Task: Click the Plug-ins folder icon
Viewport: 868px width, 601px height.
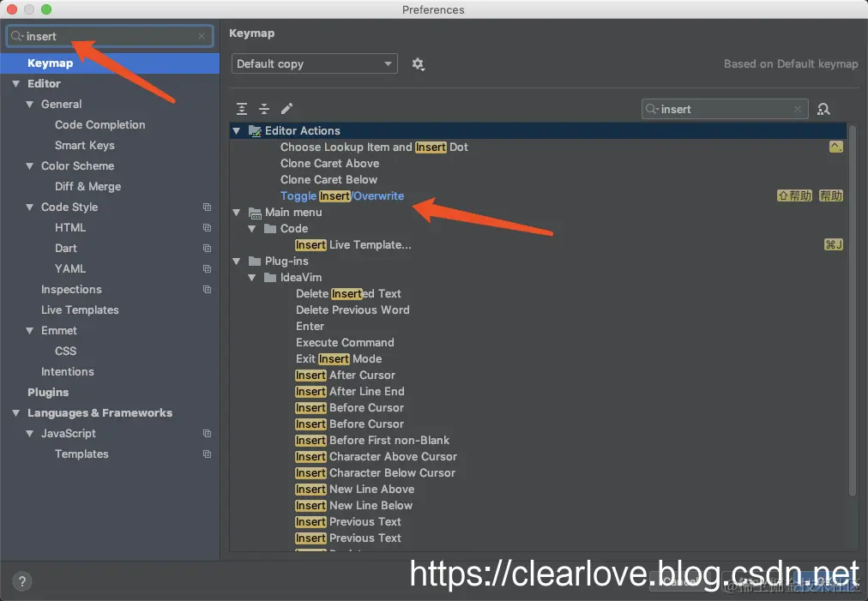Action: click(255, 261)
